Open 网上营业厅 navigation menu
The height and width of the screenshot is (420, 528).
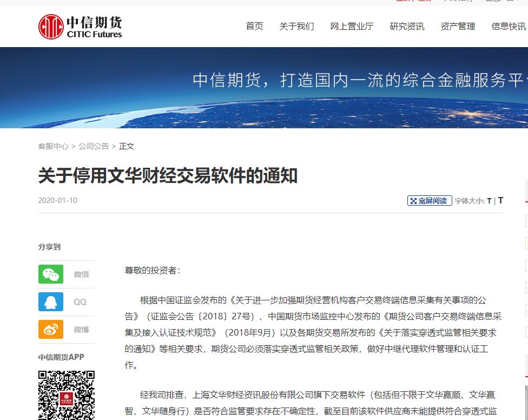pos(352,27)
